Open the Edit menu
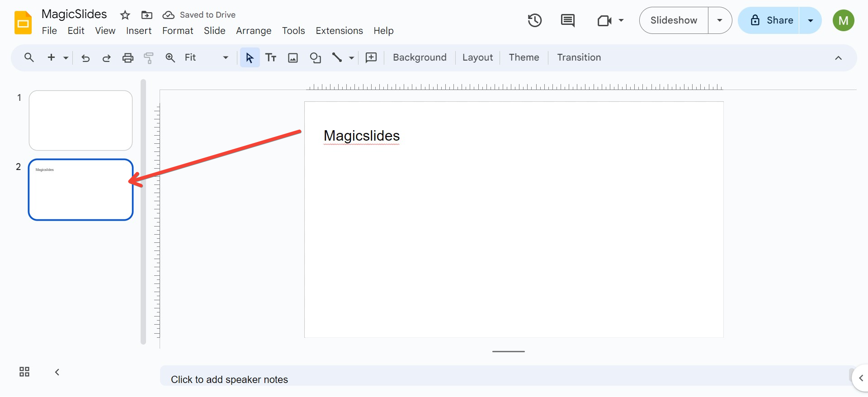Image resolution: width=868 pixels, height=397 pixels. coord(76,31)
